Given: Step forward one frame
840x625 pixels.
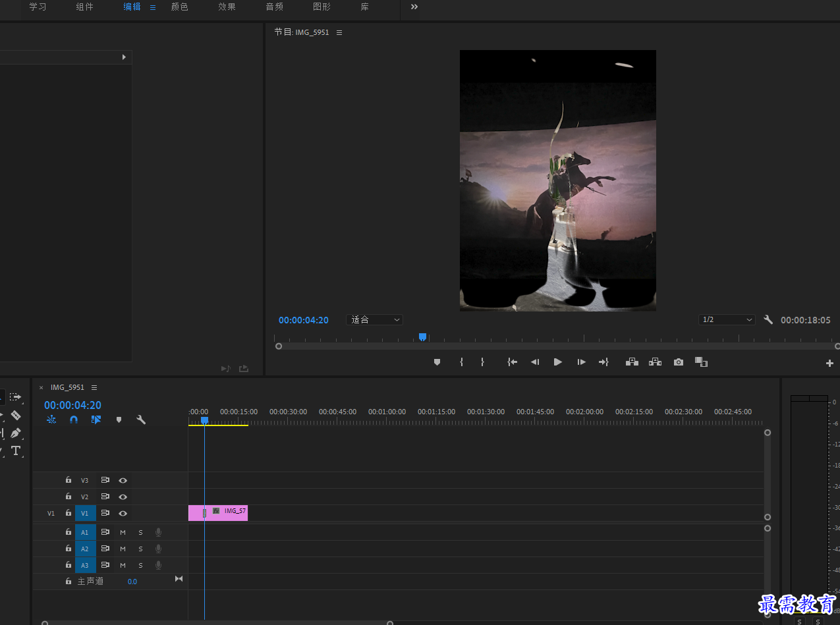Looking at the screenshot, I should [x=581, y=362].
